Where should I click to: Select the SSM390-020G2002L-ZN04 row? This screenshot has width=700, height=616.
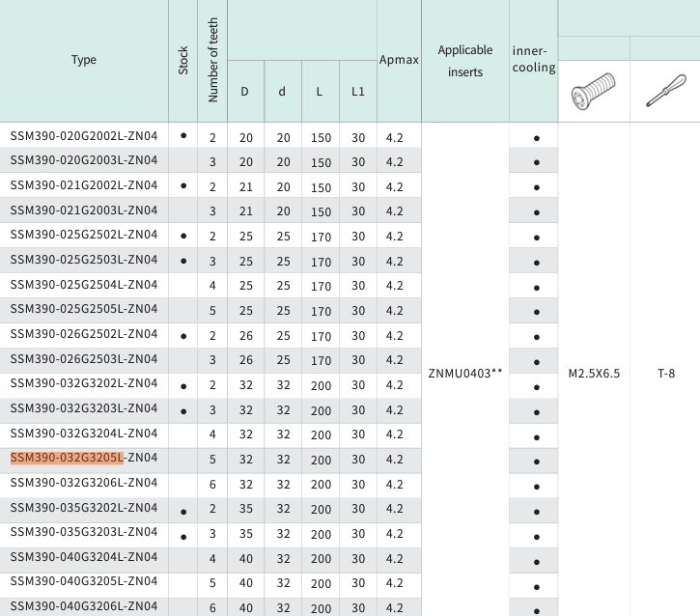coord(84,136)
